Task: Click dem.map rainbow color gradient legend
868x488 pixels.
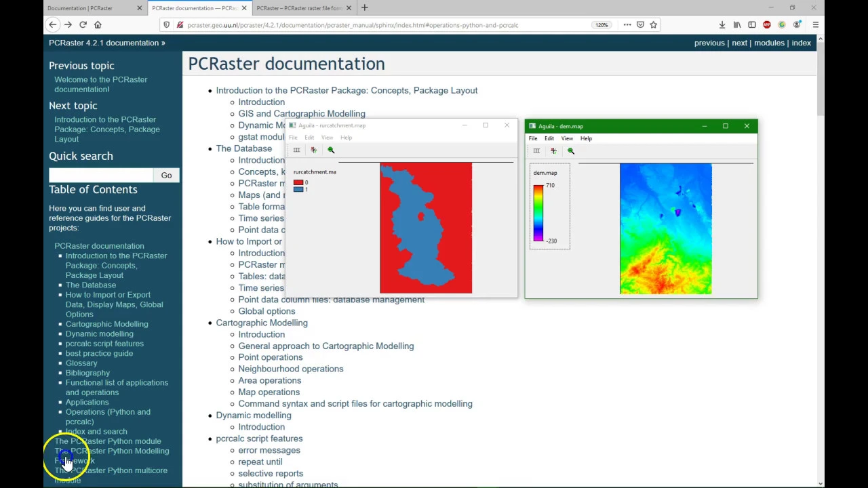Action: 538,213
